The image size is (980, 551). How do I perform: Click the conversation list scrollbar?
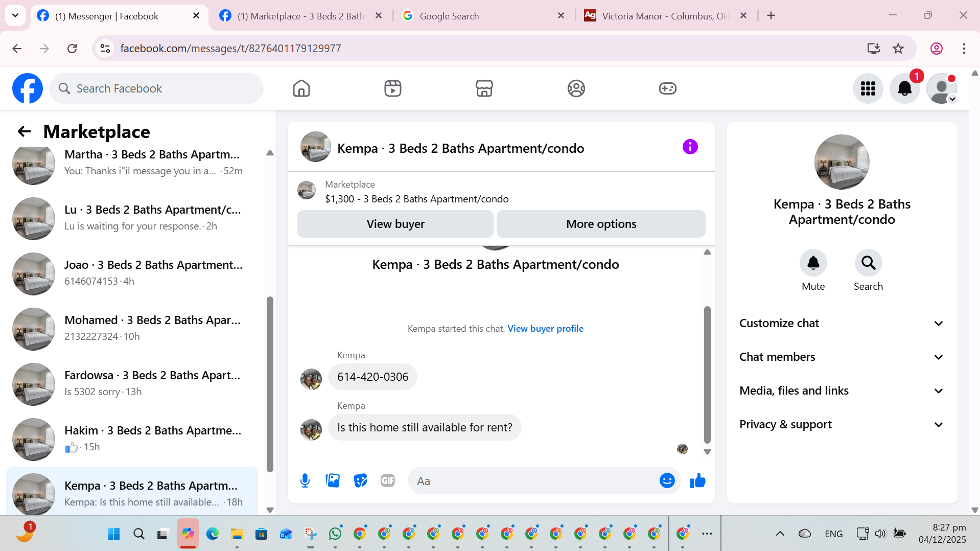(270, 384)
